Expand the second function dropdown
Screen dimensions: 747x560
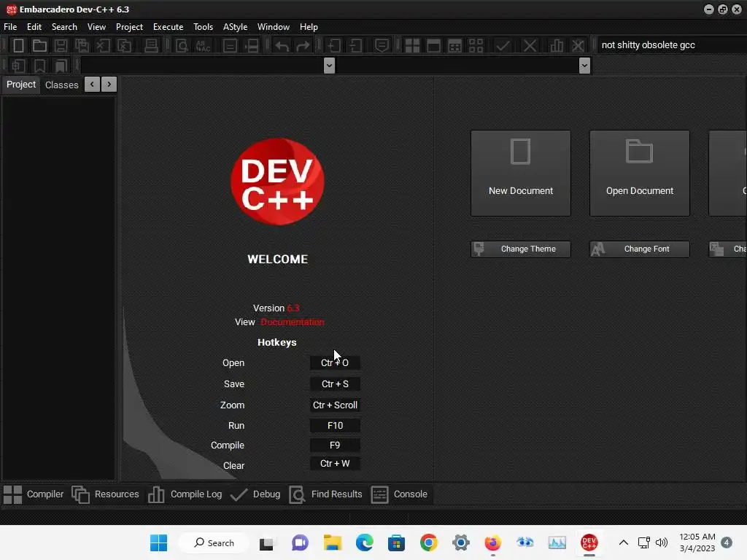click(584, 65)
